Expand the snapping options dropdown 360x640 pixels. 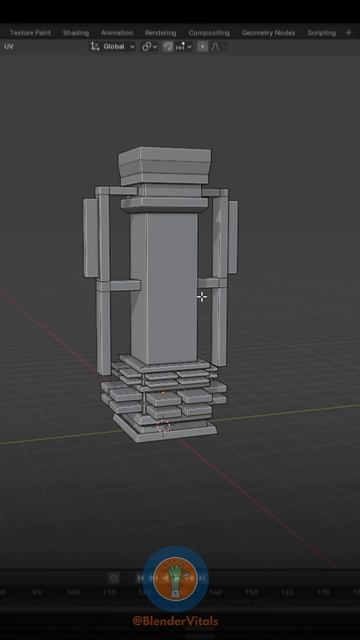(183, 47)
